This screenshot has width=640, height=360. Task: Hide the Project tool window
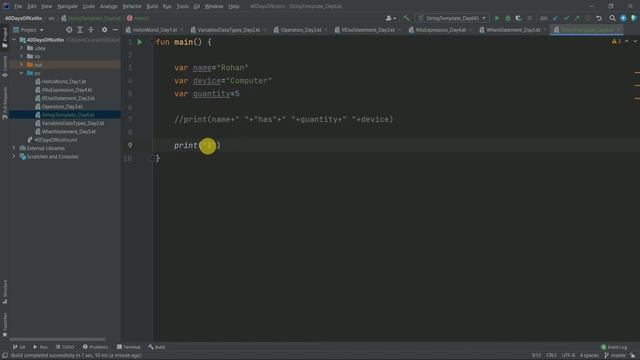tap(115, 30)
